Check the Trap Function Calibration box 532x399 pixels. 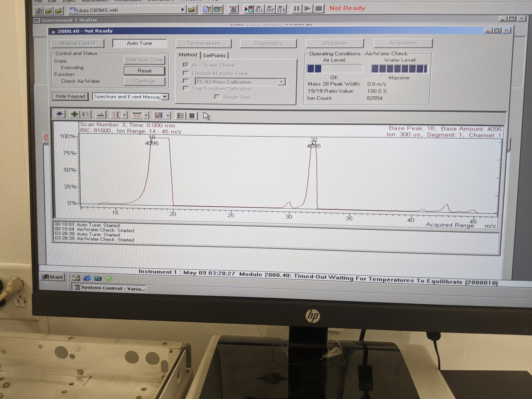tap(185, 89)
